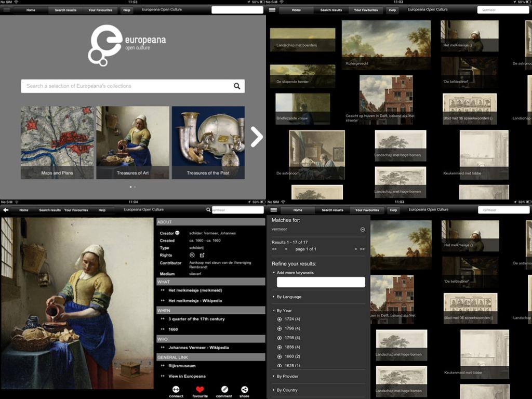The height and width of the screenshot is (399, 532).
Task: Open the Treasures of the Past collection
Action: tap(208, 142)
